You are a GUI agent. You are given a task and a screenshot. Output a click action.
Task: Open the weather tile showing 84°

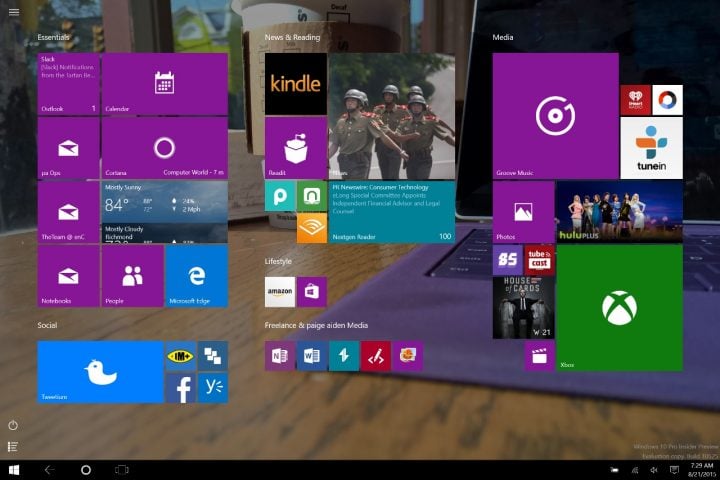pos(164,212)
